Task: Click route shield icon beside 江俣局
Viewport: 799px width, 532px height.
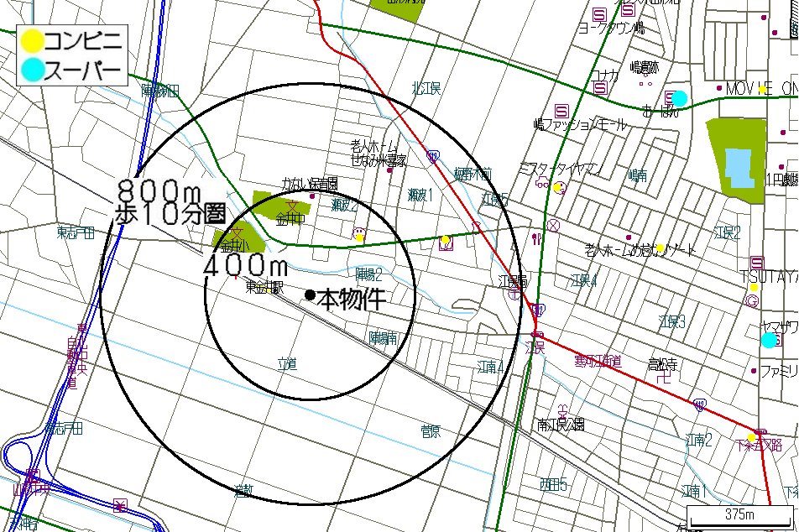Action: click(538, 310)
